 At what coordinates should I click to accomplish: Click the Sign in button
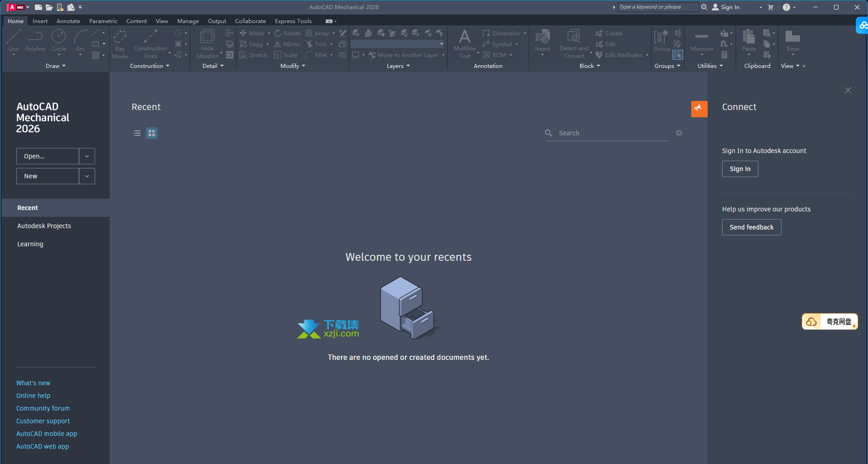[740, 169]
